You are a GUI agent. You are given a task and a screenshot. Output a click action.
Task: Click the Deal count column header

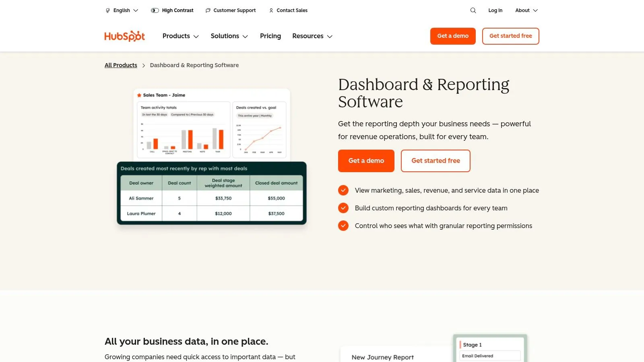[180, 183]
